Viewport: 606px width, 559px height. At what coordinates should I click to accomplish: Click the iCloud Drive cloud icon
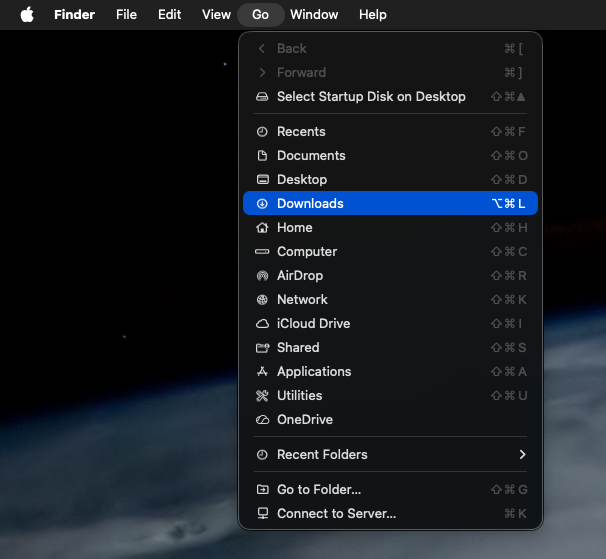(262, 324)
